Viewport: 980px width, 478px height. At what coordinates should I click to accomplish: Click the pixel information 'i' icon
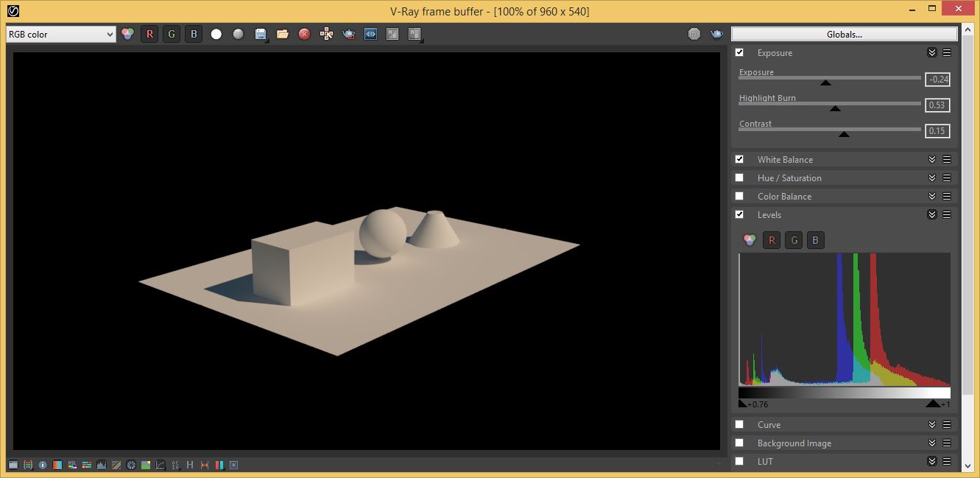click(x=43, y=465)
